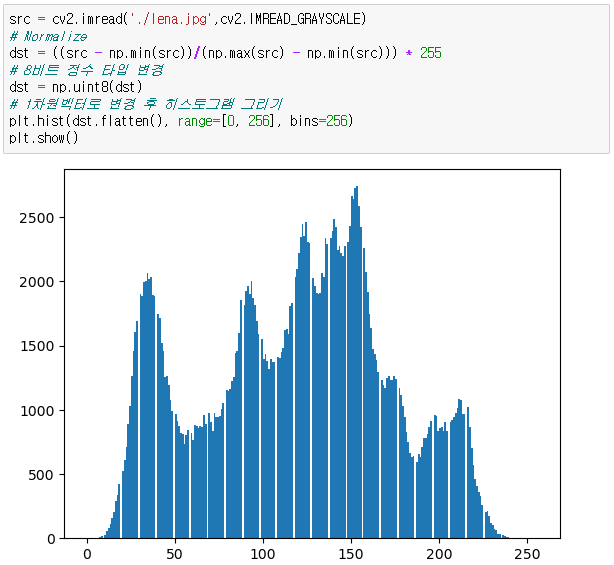Click the '# 1차원벡터로 변경 후 히스토그램 그리기' comment
Image resolution: width=614 pixels, height=565 pixels.
point(145,104)
